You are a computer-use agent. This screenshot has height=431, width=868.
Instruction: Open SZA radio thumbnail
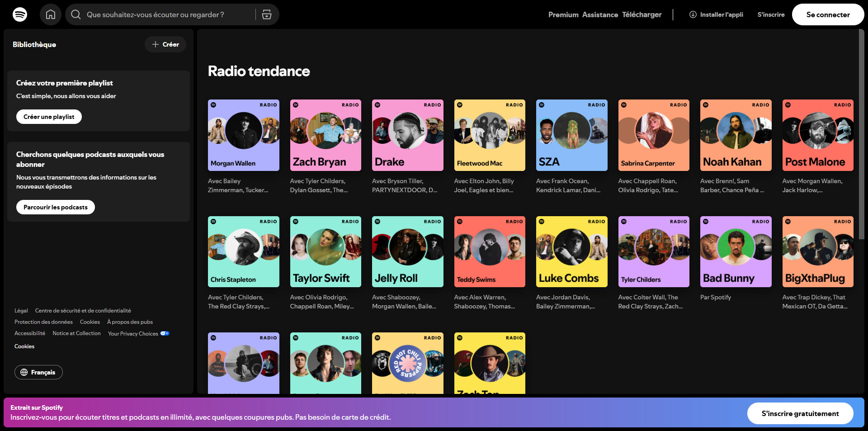[572, 135]
